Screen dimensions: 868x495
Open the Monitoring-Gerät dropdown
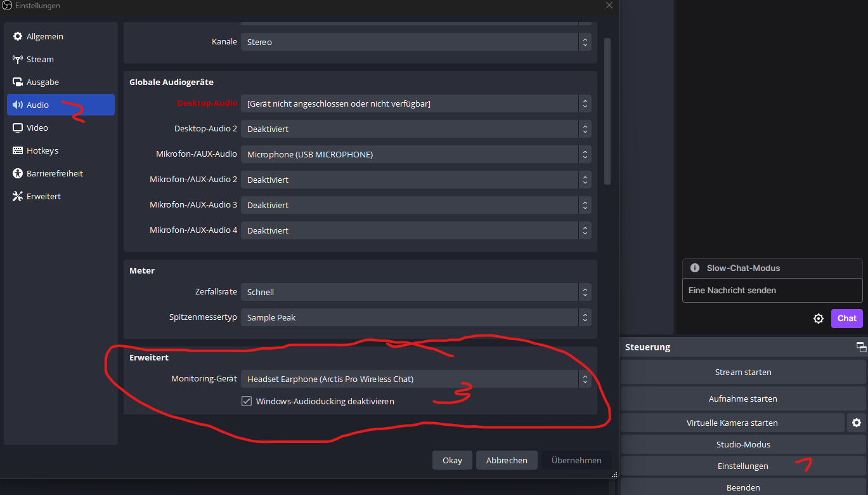click(416, 379)
